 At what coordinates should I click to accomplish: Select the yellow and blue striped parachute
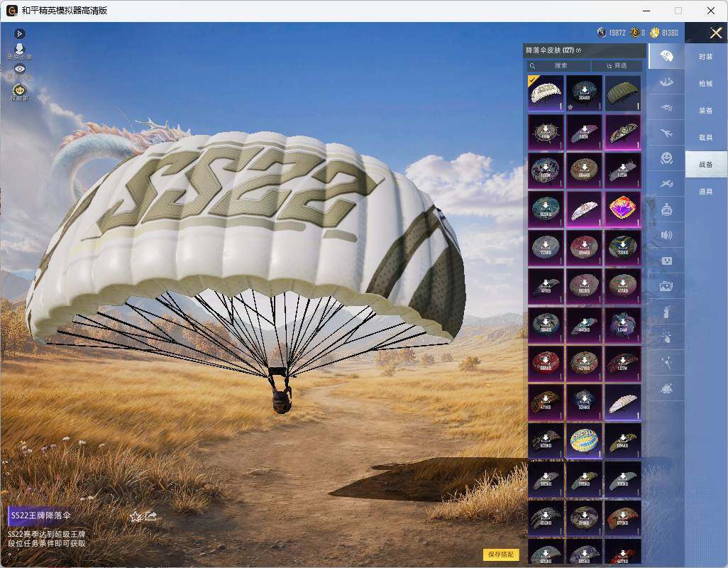pos(584,440)
